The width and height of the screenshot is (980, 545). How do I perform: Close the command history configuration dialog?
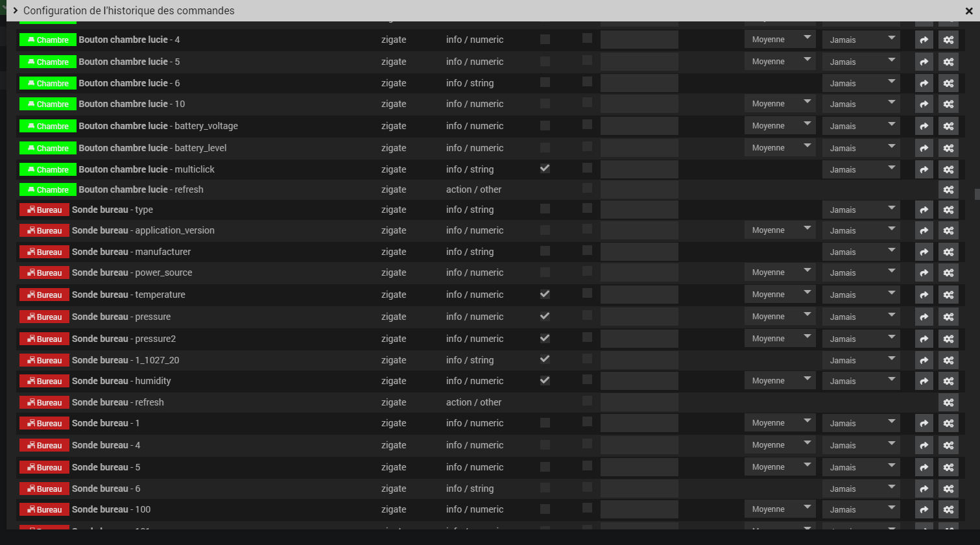coord(968,11)
